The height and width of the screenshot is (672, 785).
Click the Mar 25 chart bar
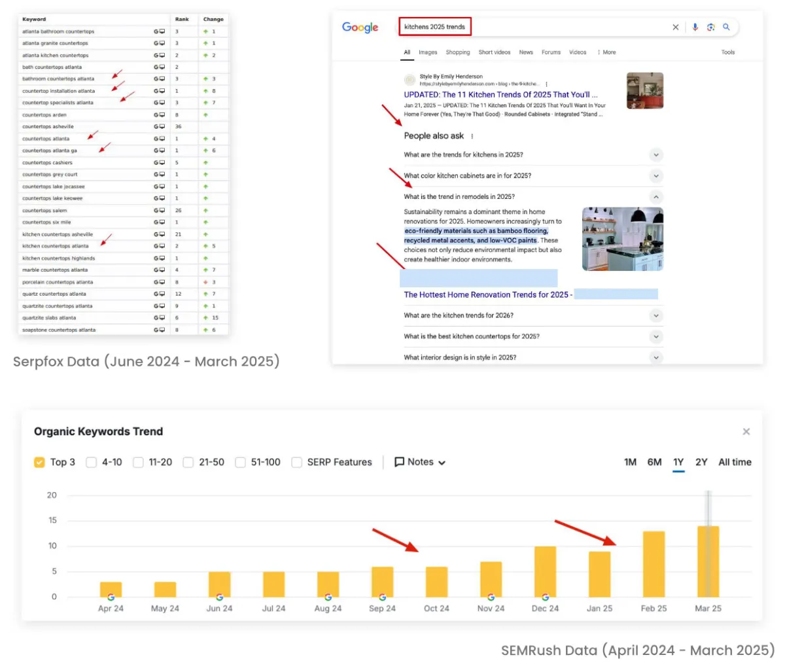(708, 561)
